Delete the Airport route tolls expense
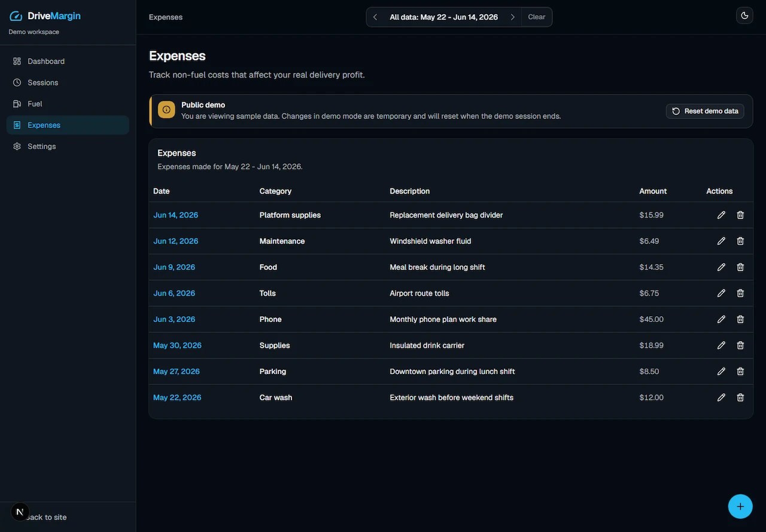766x532 pixels. (740, 293)
